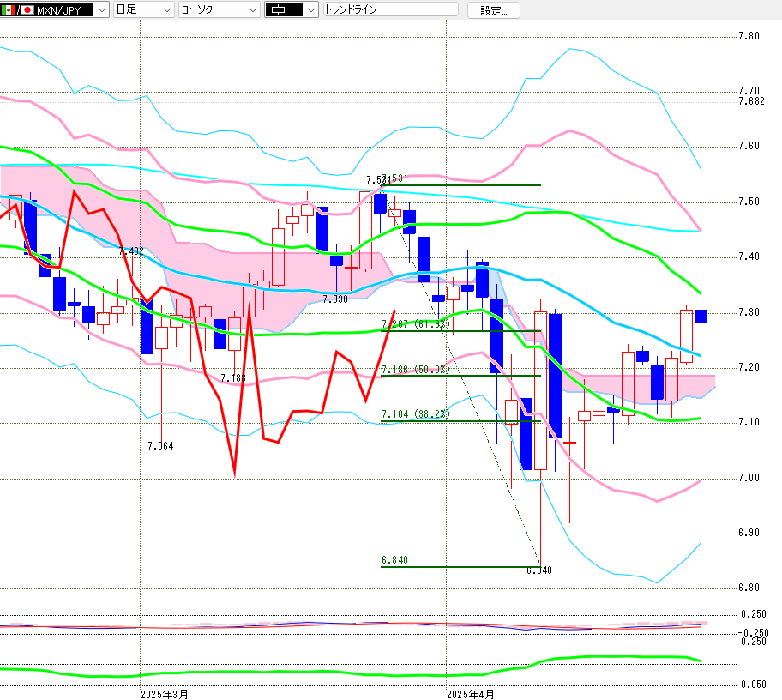Click the 7.330 price annotation
The image size is (782, 700).
[x=335, y=299]
